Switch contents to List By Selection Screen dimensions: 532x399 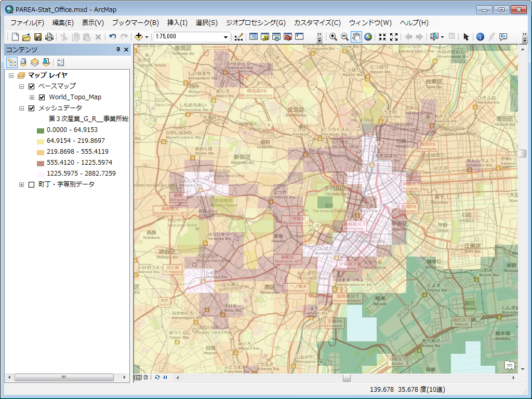tap(46, 62)
